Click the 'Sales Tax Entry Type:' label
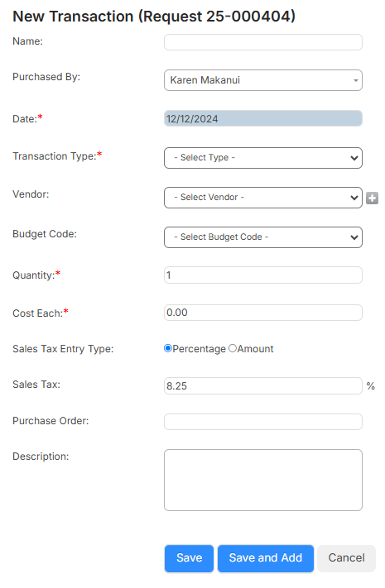This screenshot has height=588, width=385. coord(63,349)
